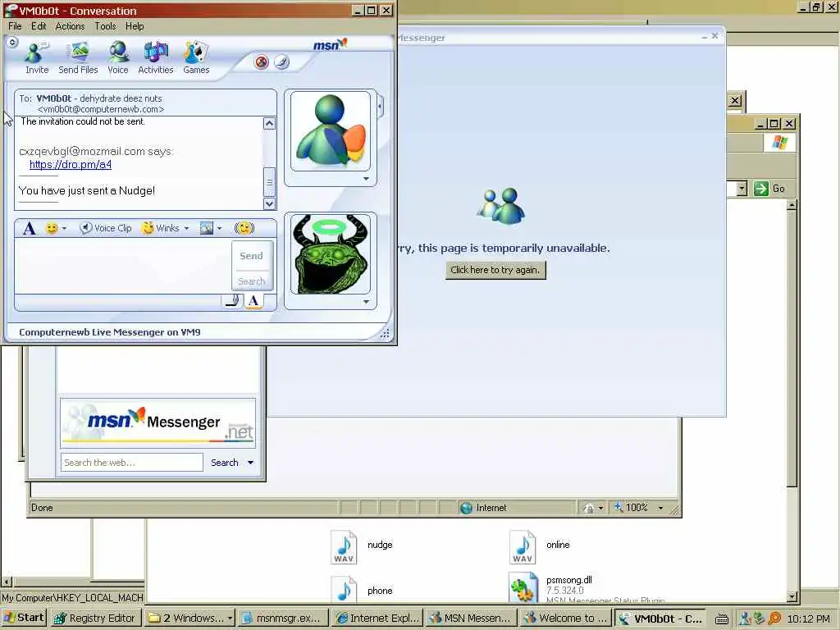Viewport: 840px width, 630px height.
Task: Click my green troll face display picture
Action: 331,254
